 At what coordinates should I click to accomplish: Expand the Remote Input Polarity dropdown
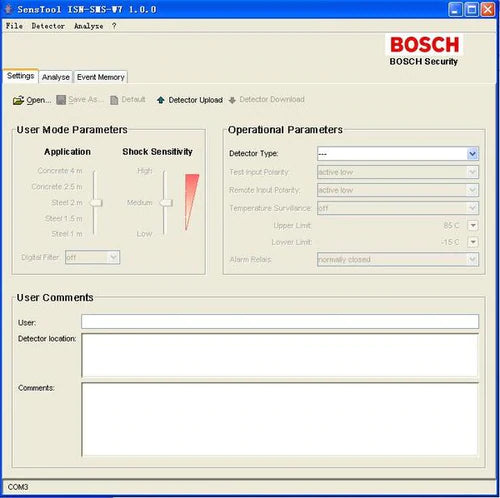click(x=472, y=190)
